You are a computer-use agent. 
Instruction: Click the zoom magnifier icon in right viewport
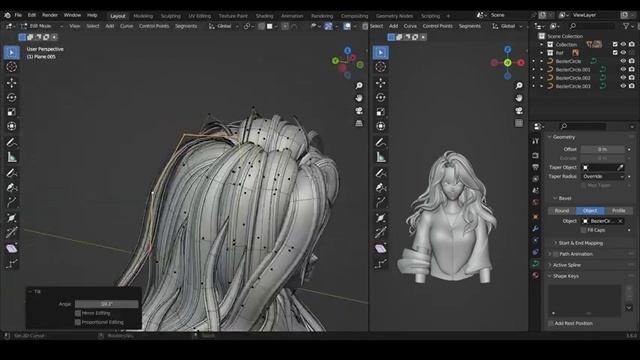519,85
